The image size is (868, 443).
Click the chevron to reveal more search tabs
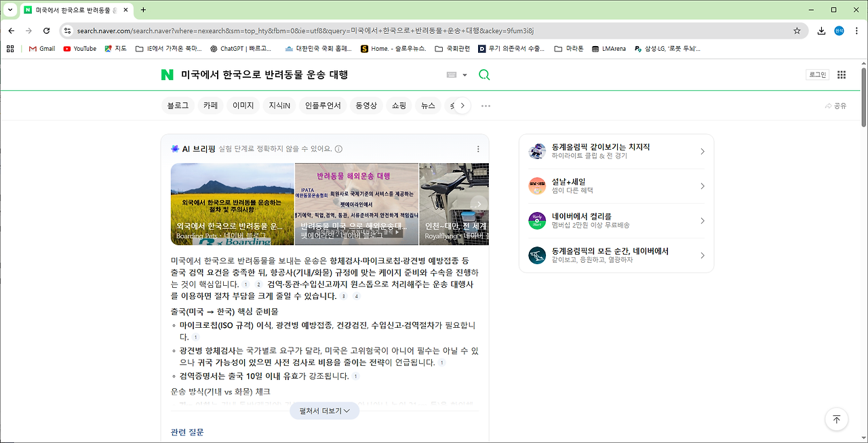click(462, 106)
